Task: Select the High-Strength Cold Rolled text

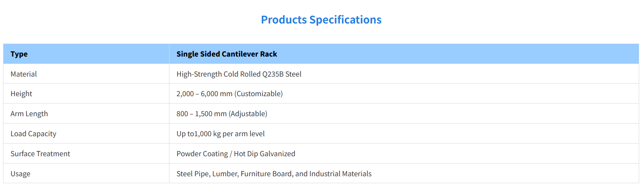Action: pyautogui.click(x=218, y=74)
